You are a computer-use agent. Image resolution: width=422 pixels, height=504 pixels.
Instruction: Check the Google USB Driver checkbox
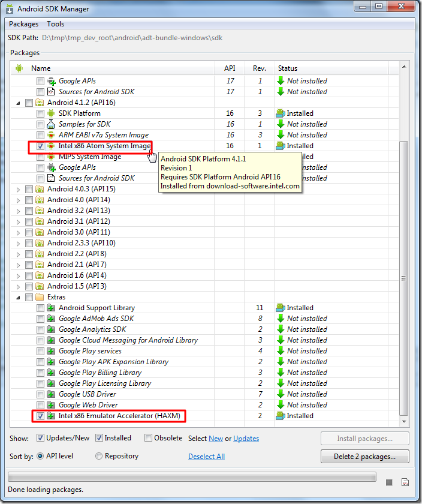[40, 394]
